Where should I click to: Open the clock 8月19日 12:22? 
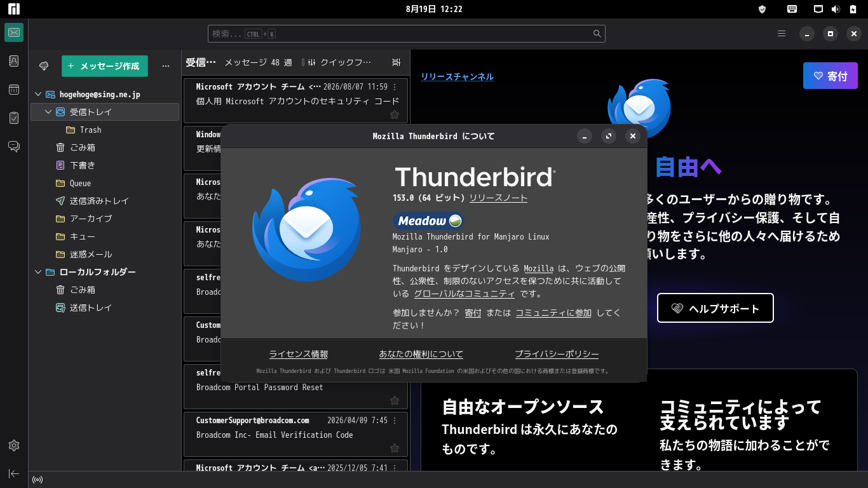tap(434, 9)
